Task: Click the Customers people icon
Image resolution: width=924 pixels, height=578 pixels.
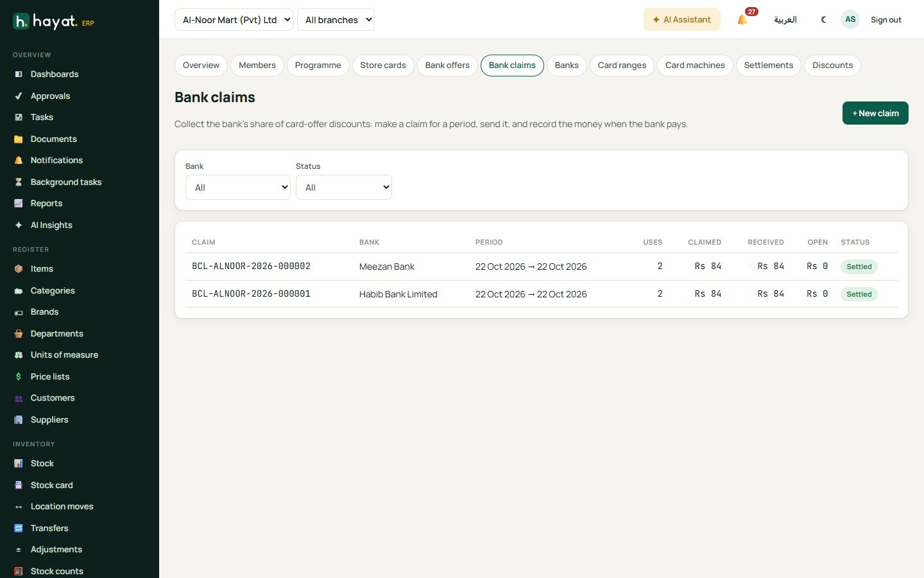Action: [x=19, y=398]
